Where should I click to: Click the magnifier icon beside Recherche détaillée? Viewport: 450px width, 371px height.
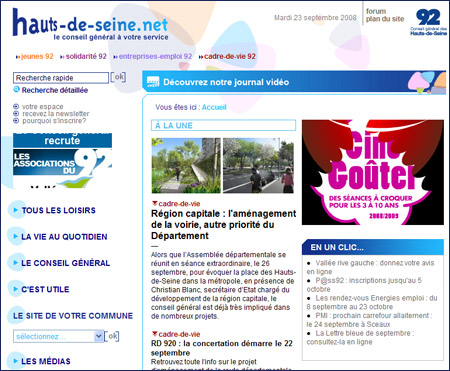pos(16,89)
